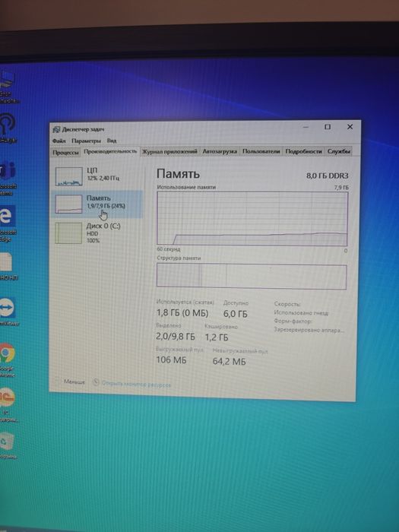
Task: Open the Файл menu
Action: (59, 141)
